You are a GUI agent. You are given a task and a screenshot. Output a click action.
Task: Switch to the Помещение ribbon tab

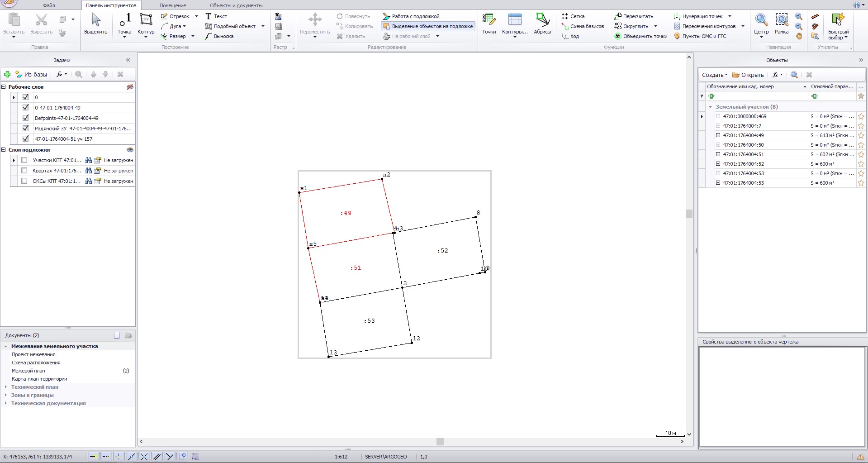(172, 5)
